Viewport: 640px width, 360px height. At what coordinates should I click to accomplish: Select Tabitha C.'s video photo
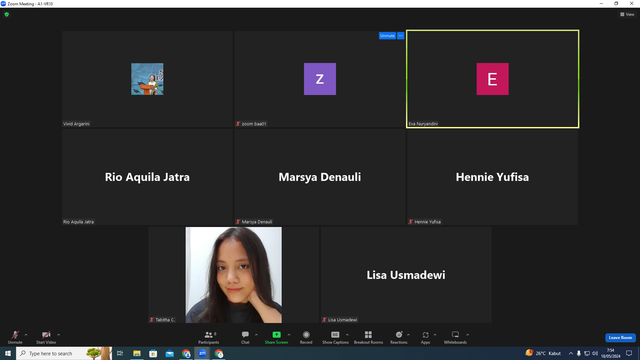[233, 275]
